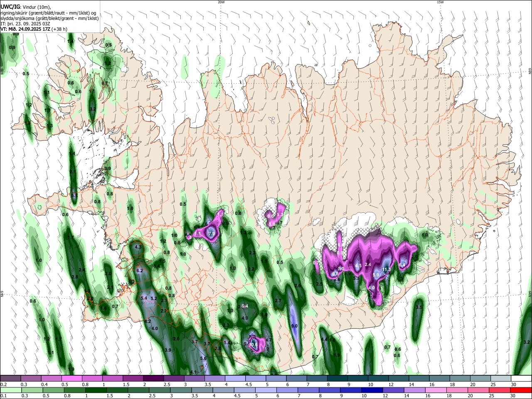Click the 'IT: þri. 23. 09. 2025 03Z' line
This screenshot has height=399, width=532.
[25, 24]
